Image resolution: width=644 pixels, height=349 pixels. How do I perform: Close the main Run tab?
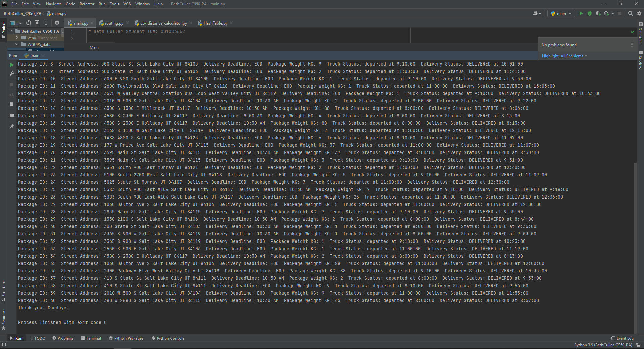[x=43, y=56]
